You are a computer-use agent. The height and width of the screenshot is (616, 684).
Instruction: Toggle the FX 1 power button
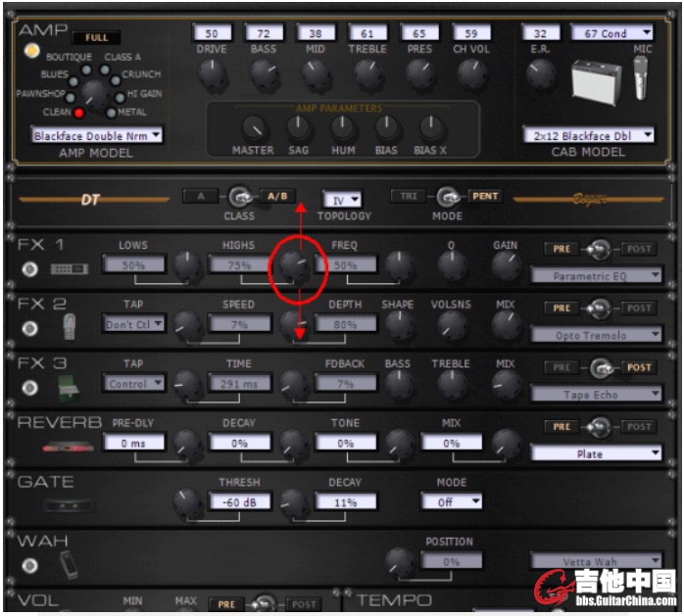(29, 269)
